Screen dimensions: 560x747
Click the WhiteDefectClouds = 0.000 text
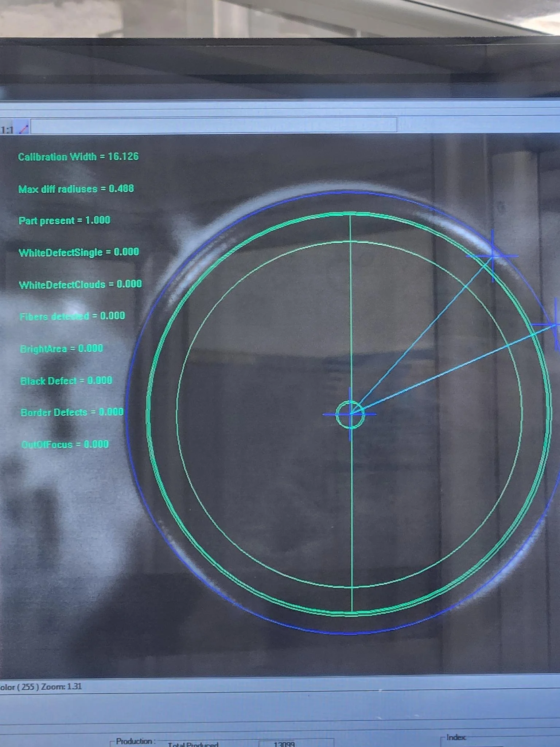(x=80, y=285)
